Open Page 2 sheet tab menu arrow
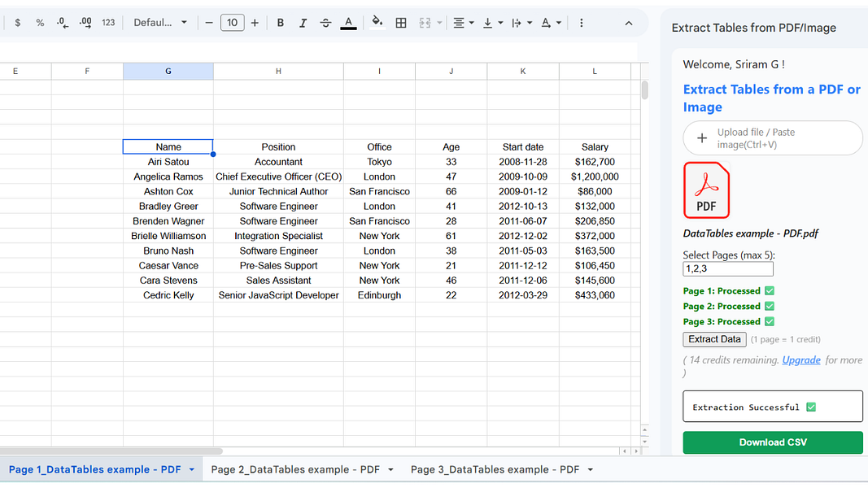 pyautogui.click(x=390, y=469)
